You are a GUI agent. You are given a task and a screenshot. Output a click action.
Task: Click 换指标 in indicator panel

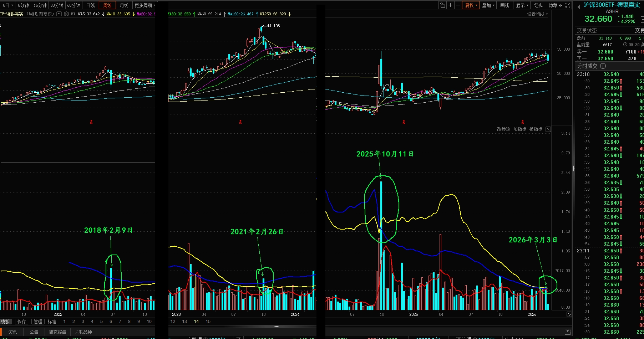[x=536, y=129]
